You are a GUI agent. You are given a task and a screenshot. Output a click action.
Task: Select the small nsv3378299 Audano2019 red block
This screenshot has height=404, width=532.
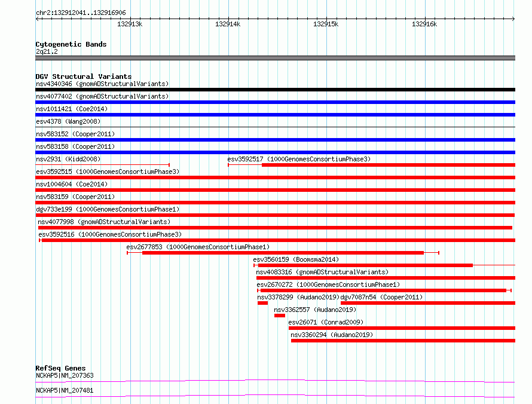tap(262, 303)
